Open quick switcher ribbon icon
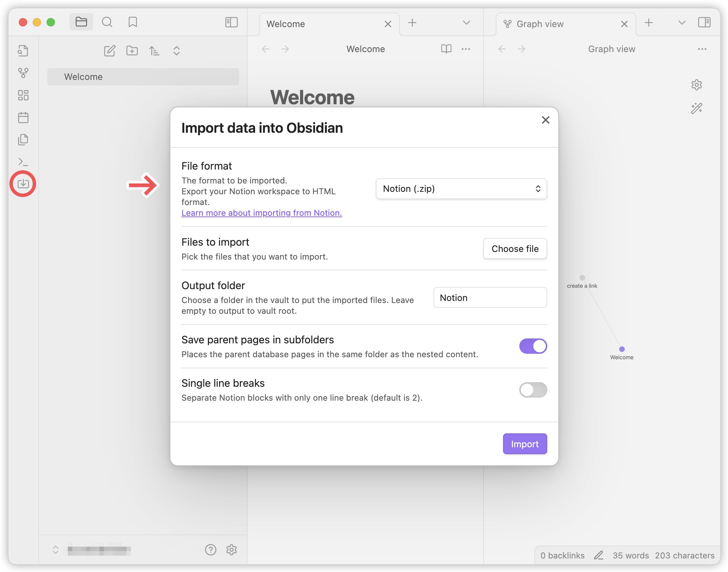Viewport: 728px width, 572px height. (x=23, y=51)
